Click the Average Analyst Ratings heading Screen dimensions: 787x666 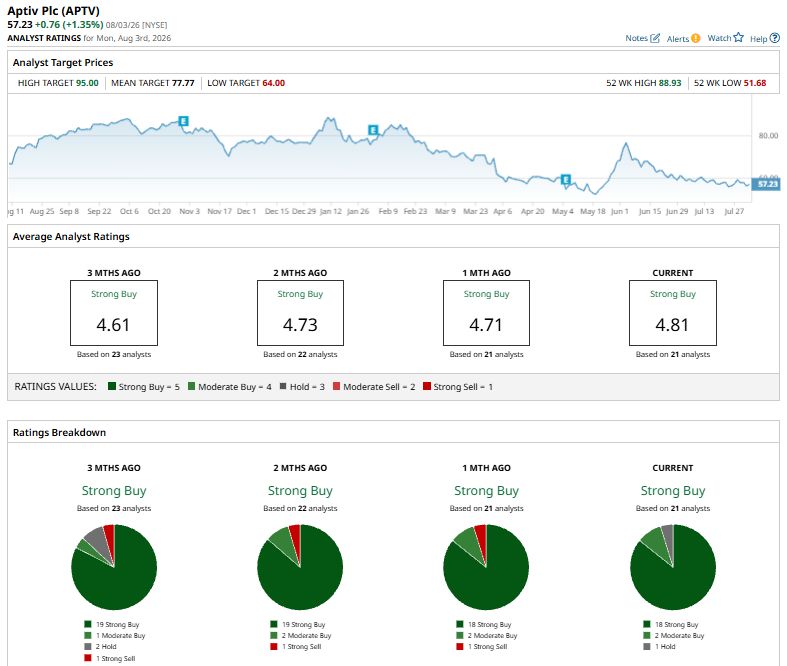pos(71,236)
